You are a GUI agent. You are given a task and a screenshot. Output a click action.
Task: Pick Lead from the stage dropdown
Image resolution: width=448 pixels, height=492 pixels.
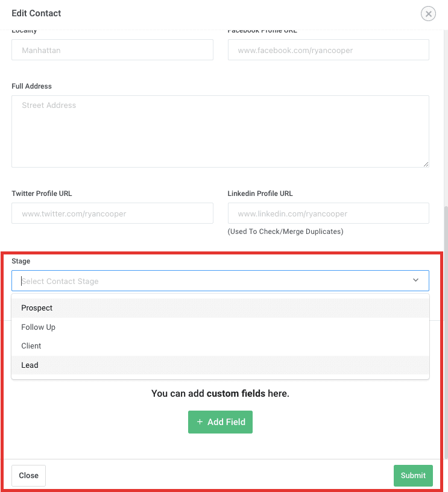(x=30, y=365)
